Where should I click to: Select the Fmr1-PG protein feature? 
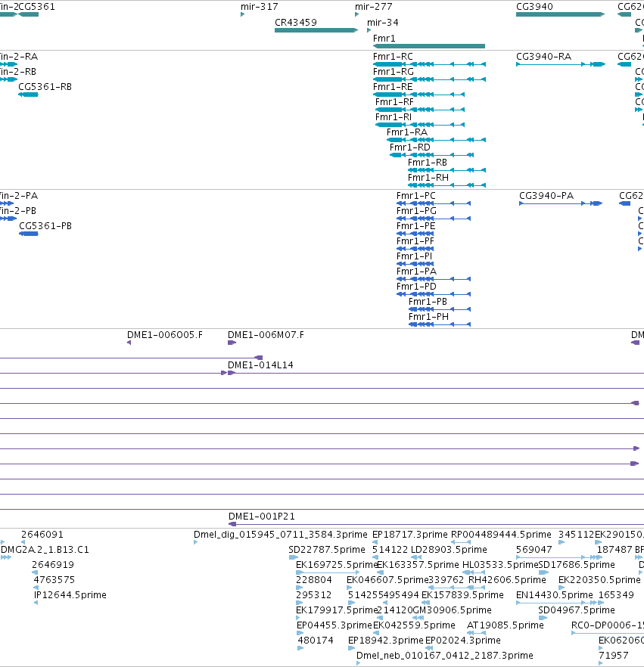[x=434, y=219]
